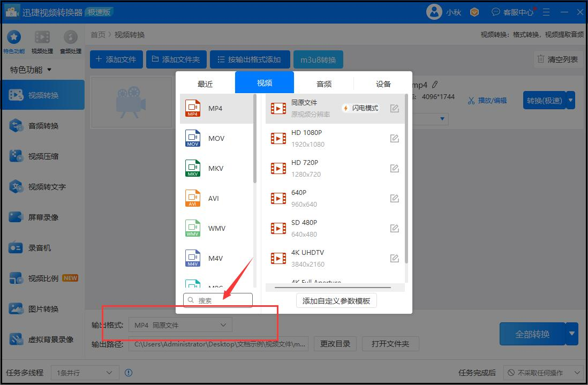Click the 添加文件夹 button
Viewport: 588px width, 385px height.
[x=176, y=59]
